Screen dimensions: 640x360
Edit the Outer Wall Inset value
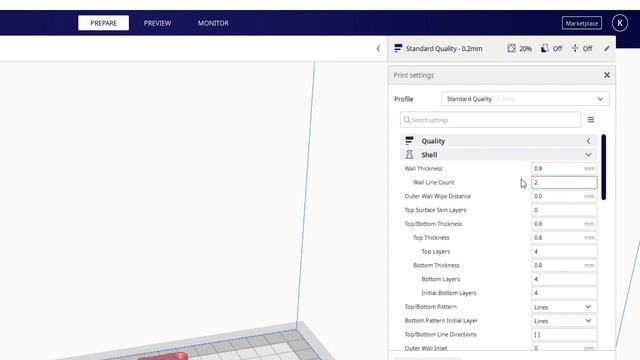coord(564,348)
